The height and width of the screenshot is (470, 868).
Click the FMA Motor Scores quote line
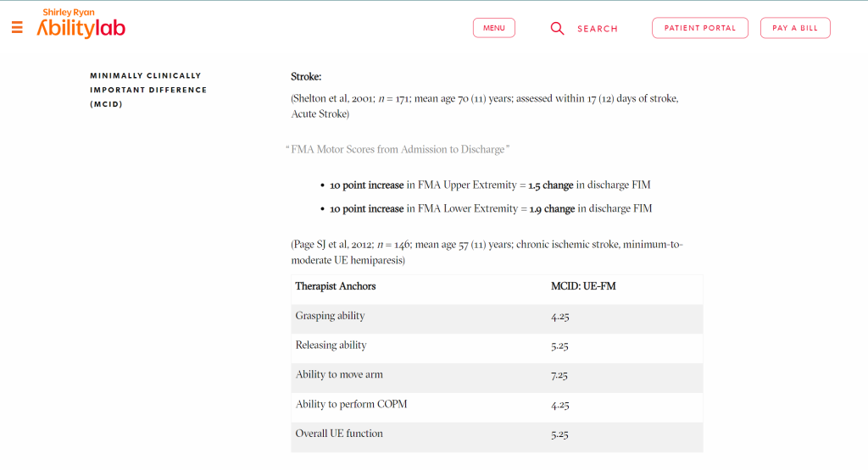coord(398,149)
